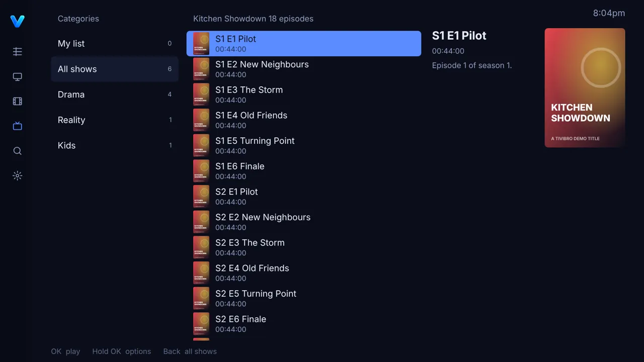Viewport: 644px width, 362px height.
Task: Click the Hold OK options hint
Action: pos(122,351)
